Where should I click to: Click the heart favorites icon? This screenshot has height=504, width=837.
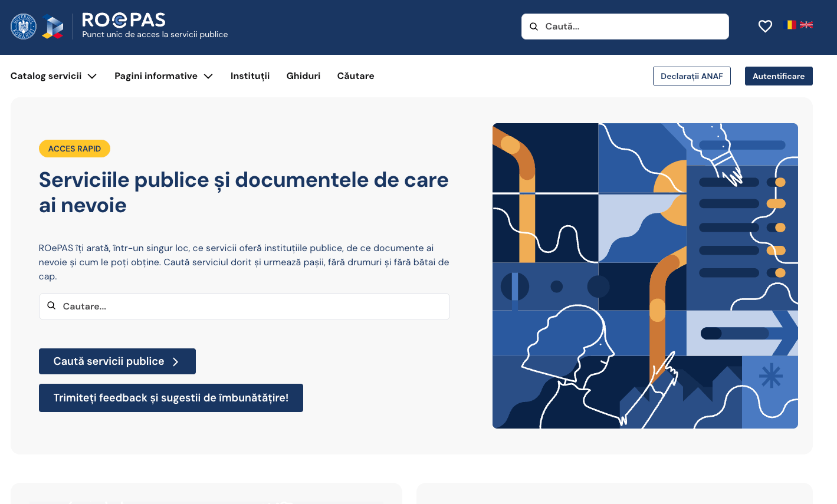tap(765, 26)
